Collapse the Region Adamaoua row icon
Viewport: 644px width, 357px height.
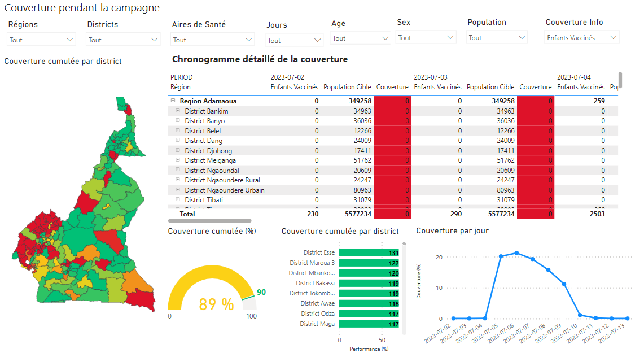[173, 101]
